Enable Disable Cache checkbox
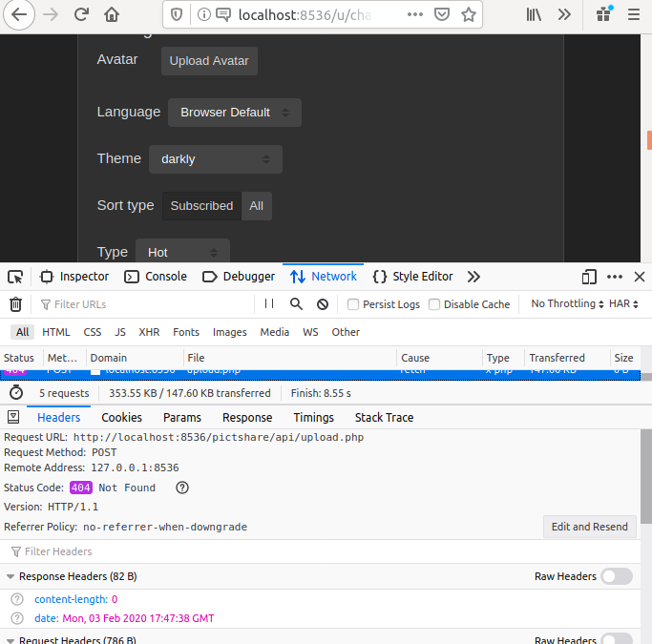Screen dimensions: 652x644 click(434, 304)
